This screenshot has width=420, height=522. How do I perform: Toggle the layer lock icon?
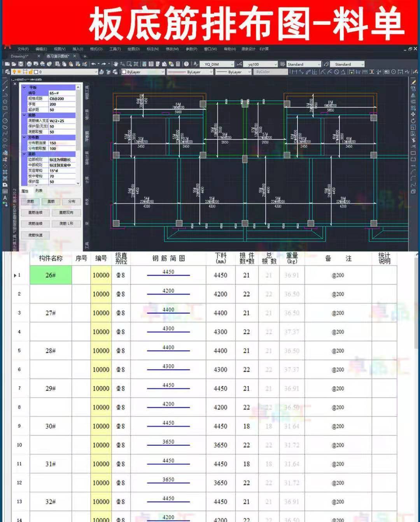[30, 72]
